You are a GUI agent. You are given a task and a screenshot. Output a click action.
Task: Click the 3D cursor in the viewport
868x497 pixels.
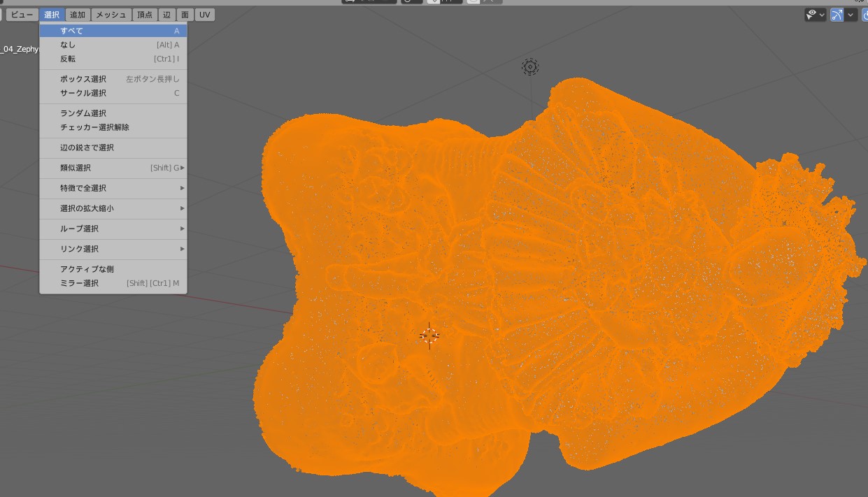pos(429,336)
